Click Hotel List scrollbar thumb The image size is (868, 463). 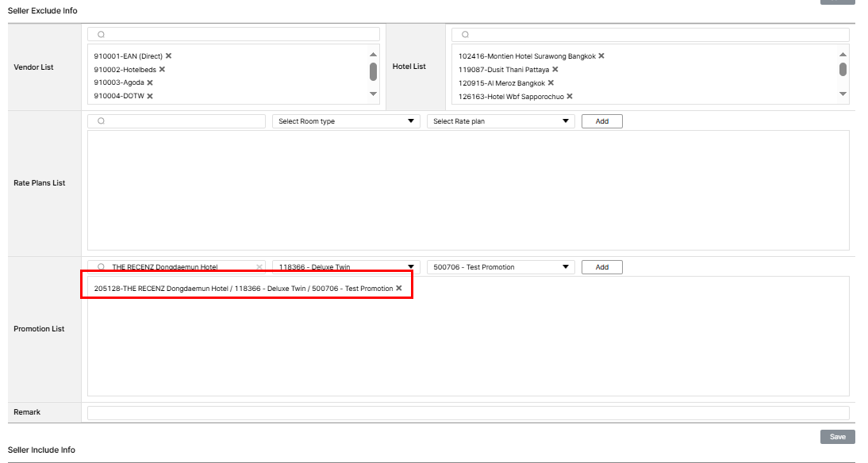tap(843, 69)
